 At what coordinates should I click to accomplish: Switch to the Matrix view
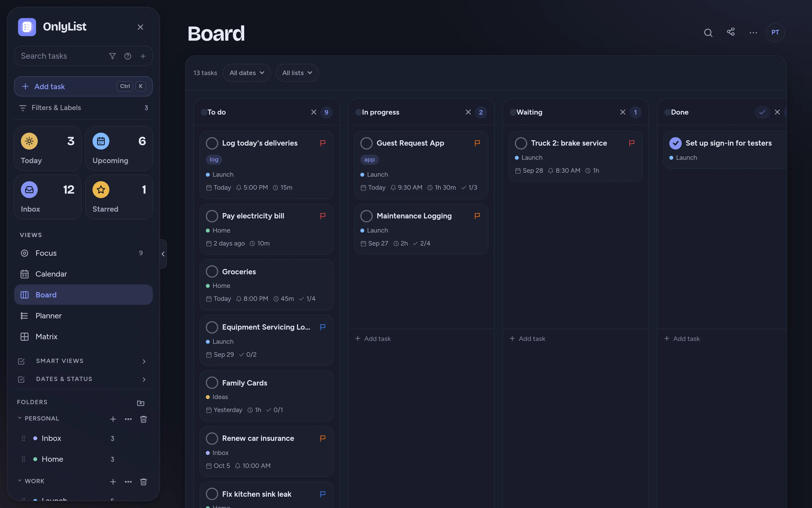pyautogui.click(x=83, y=337)
